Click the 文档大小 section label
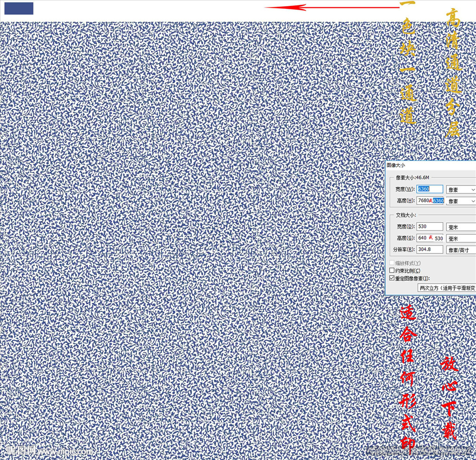Viewport: 476px width, 460px height. click(x=405, y=215)
